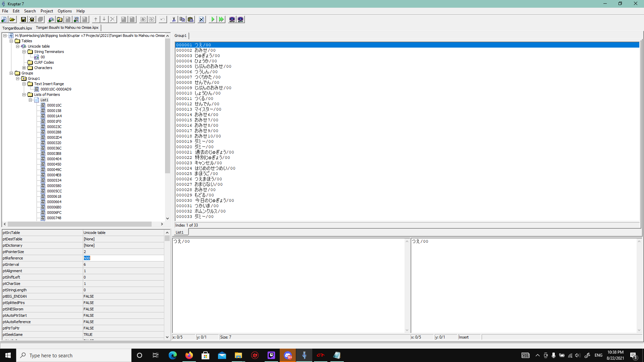Screen dimensions: 644x362
Task: Click the Input ROM toolbar icon
Action: point(232,19)
